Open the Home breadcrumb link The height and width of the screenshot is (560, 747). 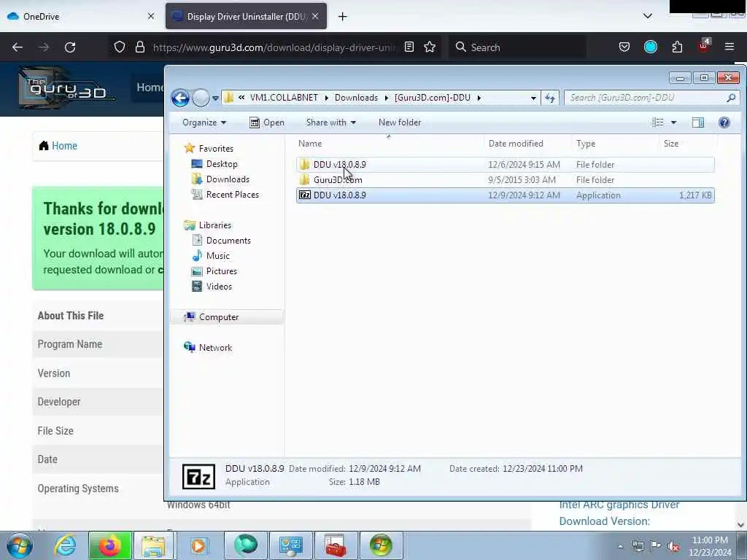pos(64,146)
